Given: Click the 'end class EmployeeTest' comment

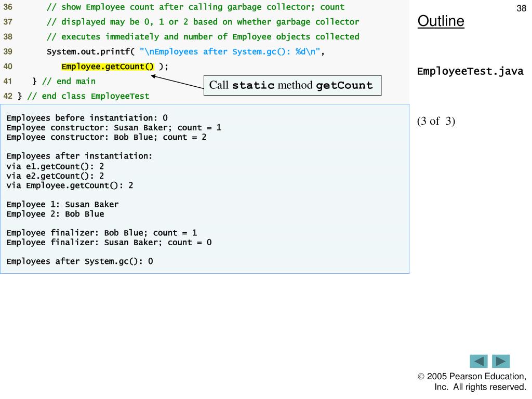Looking at the screenshot, I should (88, 96).
